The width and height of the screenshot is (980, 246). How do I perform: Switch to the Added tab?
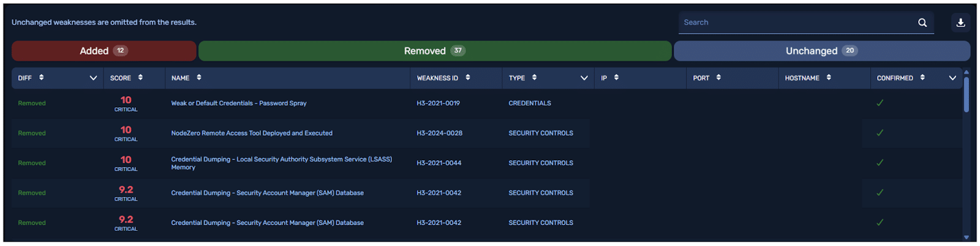[104, 51]
